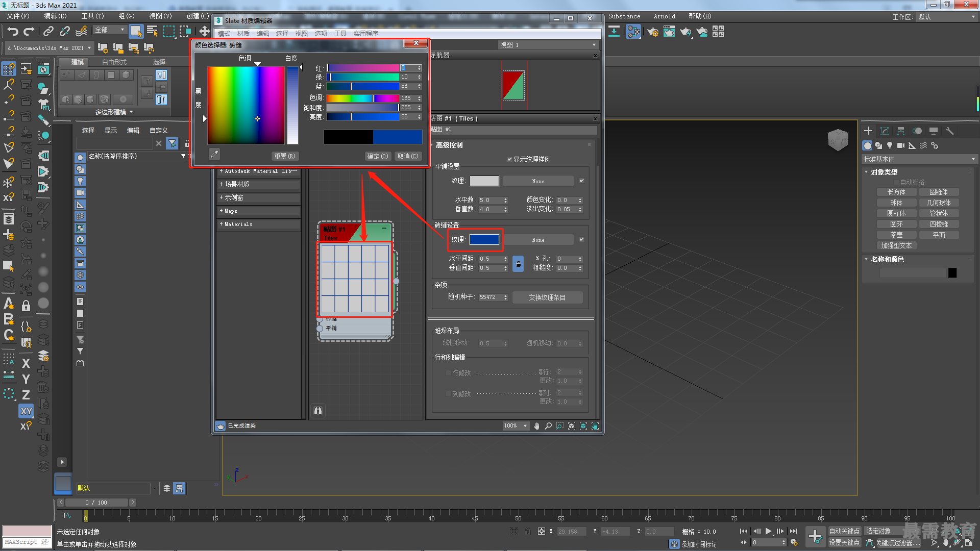The height and width of the screenshot is (551, 980).
Task: Toggle 自动关键点 auto key mode
Action: tap(845, 532)
